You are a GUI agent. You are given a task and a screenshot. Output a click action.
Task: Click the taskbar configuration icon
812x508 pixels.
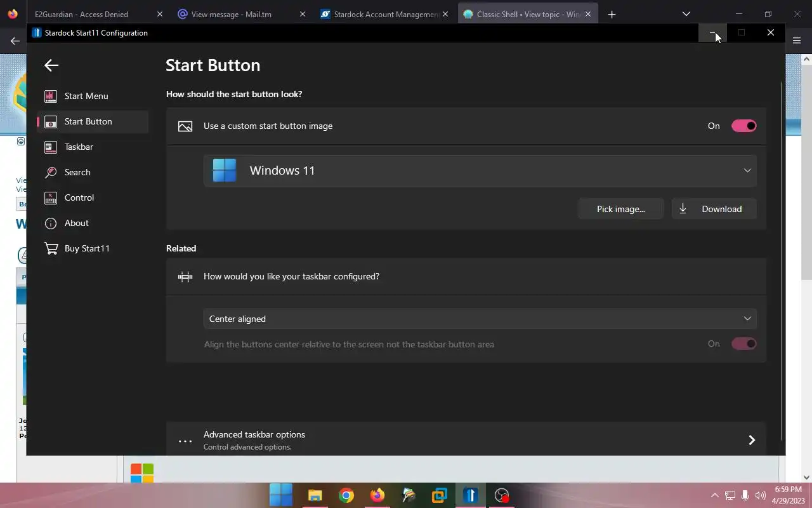point(185,276)
